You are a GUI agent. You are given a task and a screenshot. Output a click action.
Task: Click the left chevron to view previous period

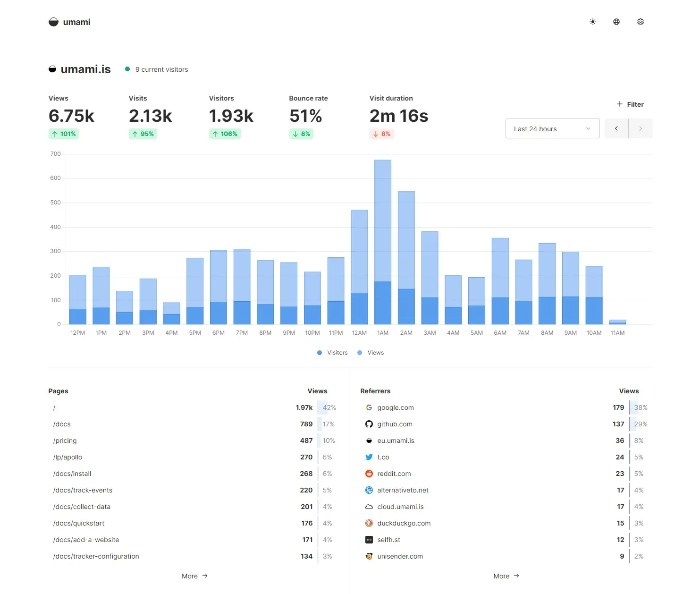(616, 128)
